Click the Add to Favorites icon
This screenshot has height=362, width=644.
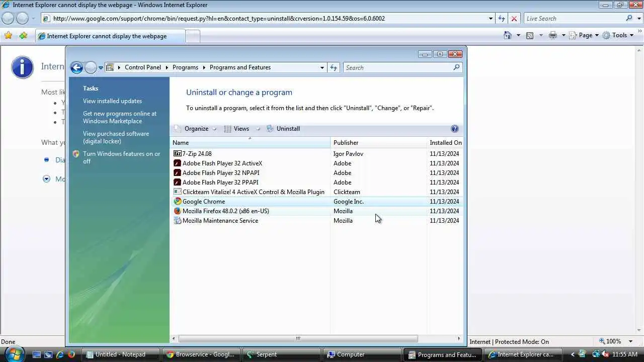pos(23,36)
